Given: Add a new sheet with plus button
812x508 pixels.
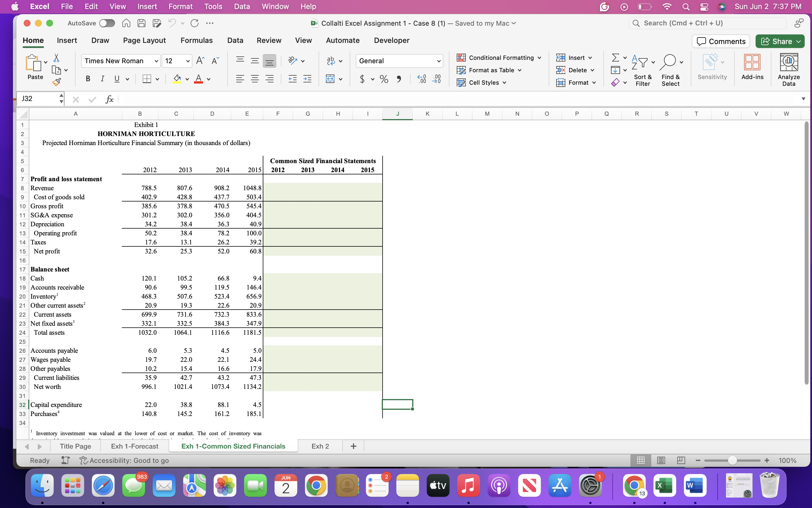Looking at the screenshot, I should point(353,446).
